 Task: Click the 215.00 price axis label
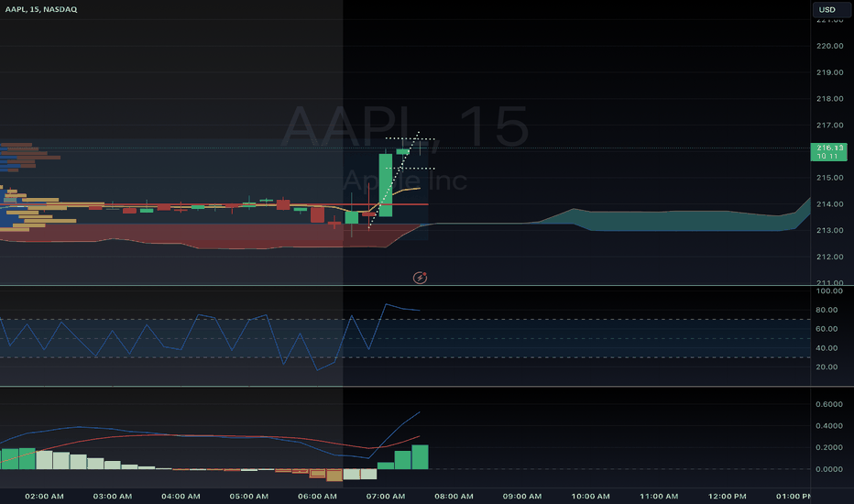829,178
